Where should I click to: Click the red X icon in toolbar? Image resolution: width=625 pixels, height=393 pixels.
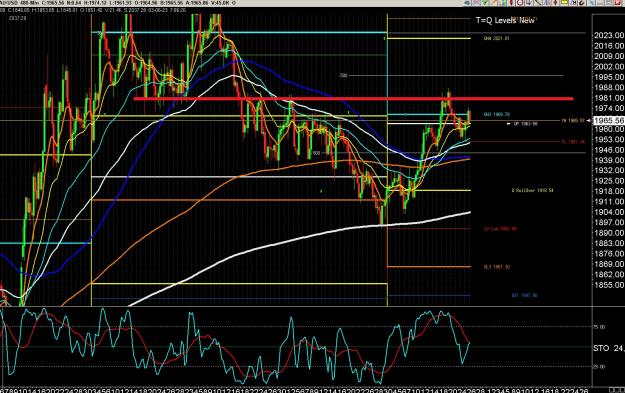click(x=617, y=2)
